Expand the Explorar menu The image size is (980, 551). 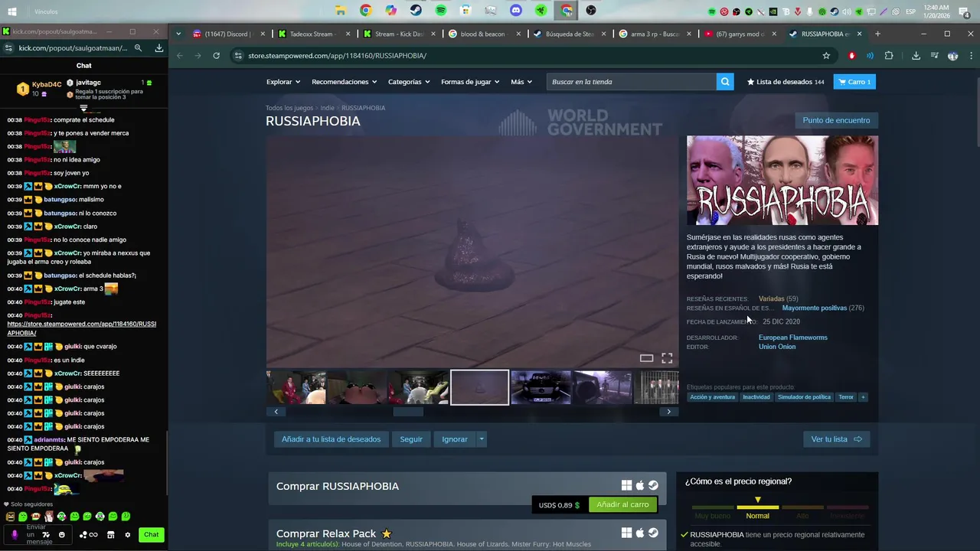click(283, 82)
